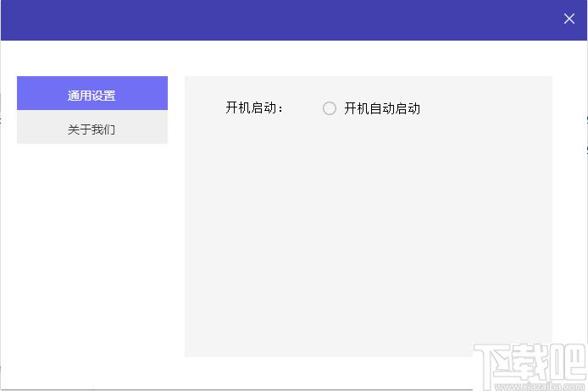Screen dimensions: 588x391
Task: Open the 通用设置 tab
Action: pyautogui.click(x=92, y=93)
